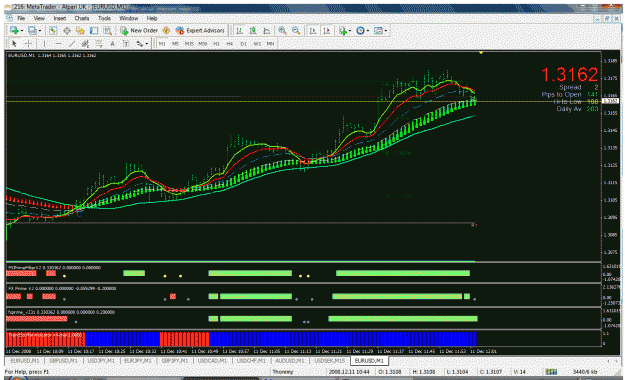The height and width of the screenshot is (380, 625).
Task: Switch timeframe to M1
Action: 162,44
